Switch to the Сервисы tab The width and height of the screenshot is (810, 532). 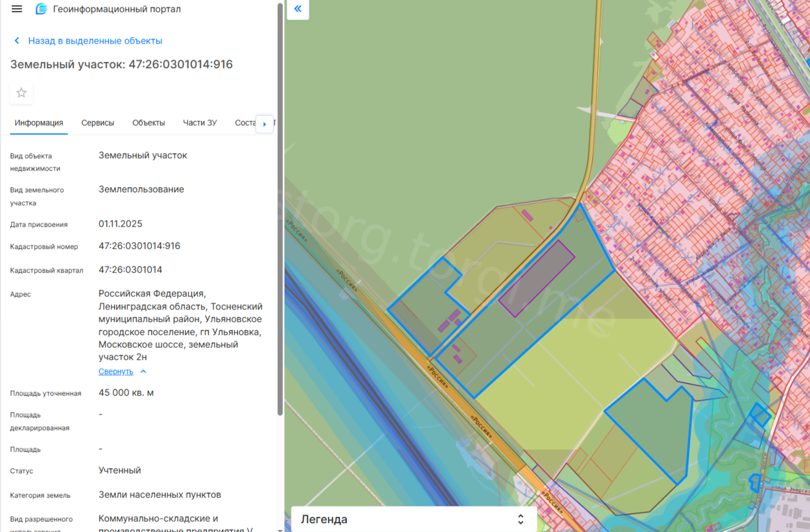coord(97,123)
